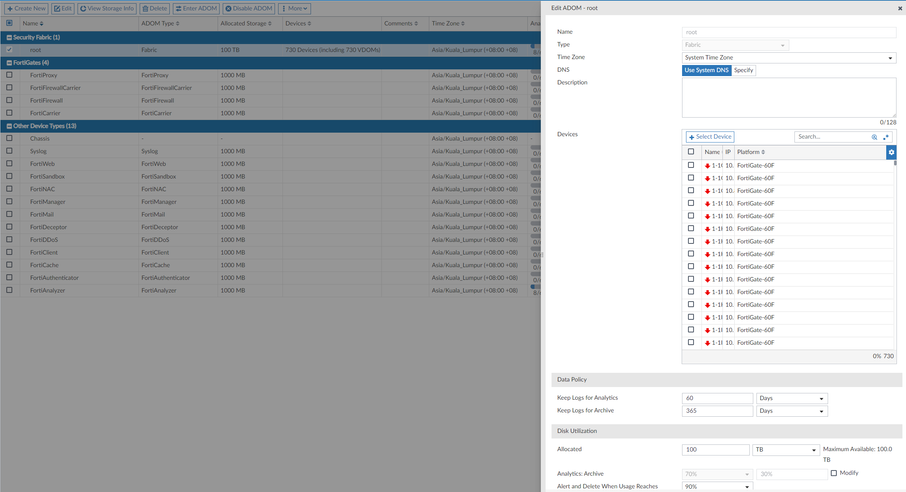Click Delete in ADOM toolbar

pyautogui.click(x=154, y=9)
